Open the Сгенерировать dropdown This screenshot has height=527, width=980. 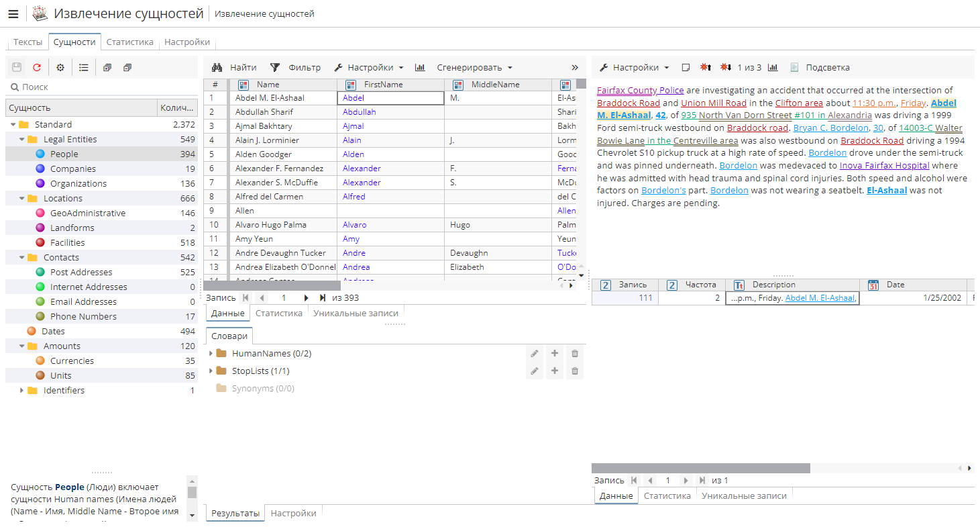click(475, 68)
